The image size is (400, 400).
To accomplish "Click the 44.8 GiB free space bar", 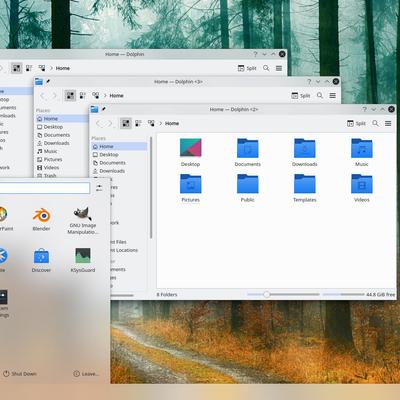I will (343, 295).
